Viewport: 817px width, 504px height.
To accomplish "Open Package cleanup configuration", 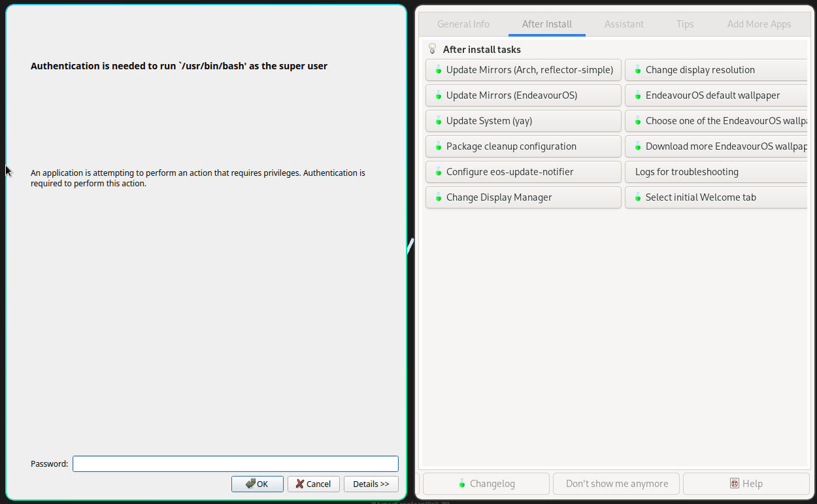I will tap(524, 146).
